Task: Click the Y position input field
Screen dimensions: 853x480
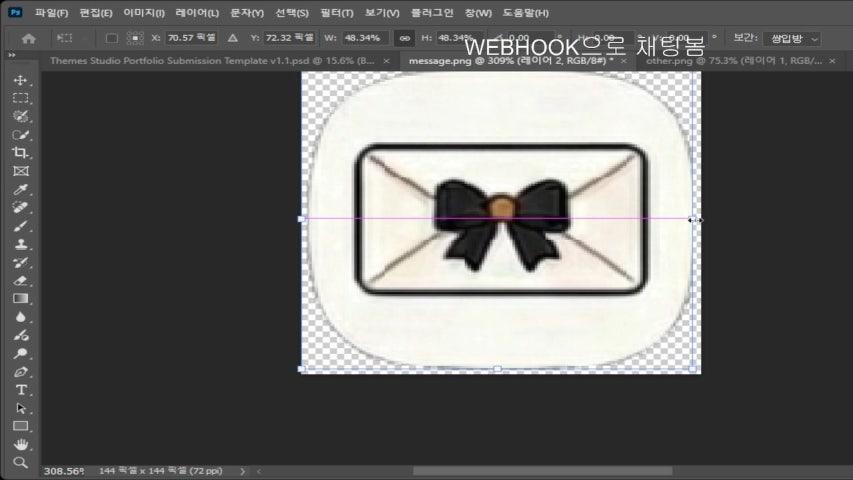Action: (290, 38)
